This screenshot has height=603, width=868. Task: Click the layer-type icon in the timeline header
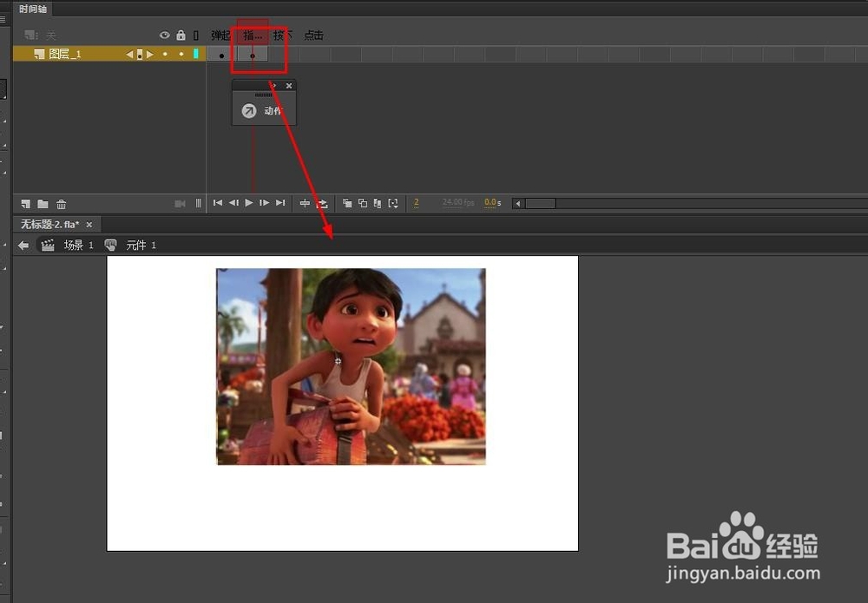30,36
